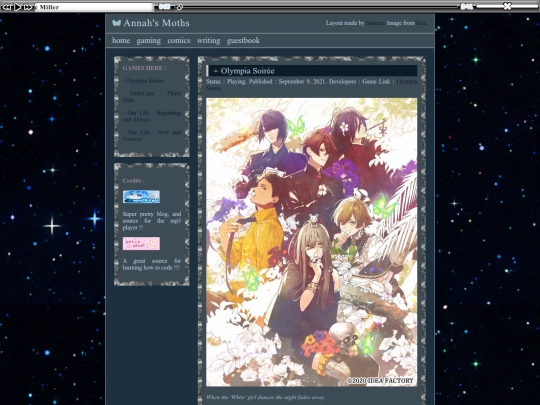Follow the 'here' image source link
This screenshot has width=540, height=405.
coord(421,23)
